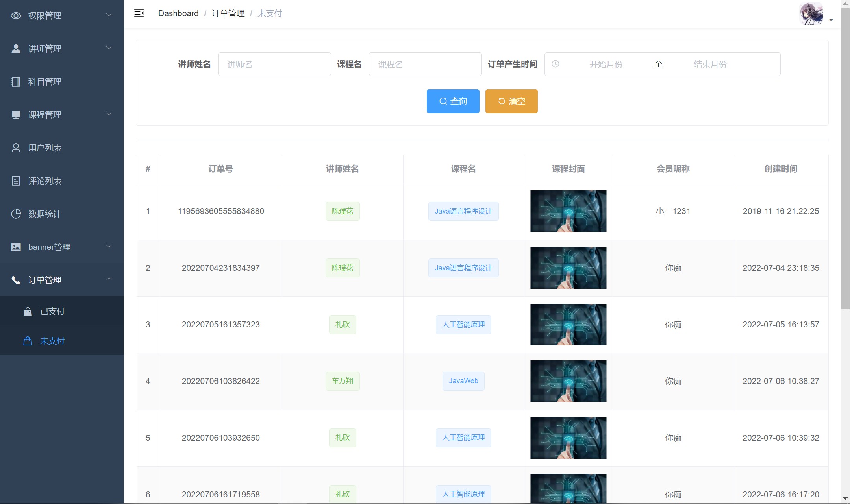Click the 查询 search button
The width and height of the screenshot is (850, 504).
[x=453, y=102]
